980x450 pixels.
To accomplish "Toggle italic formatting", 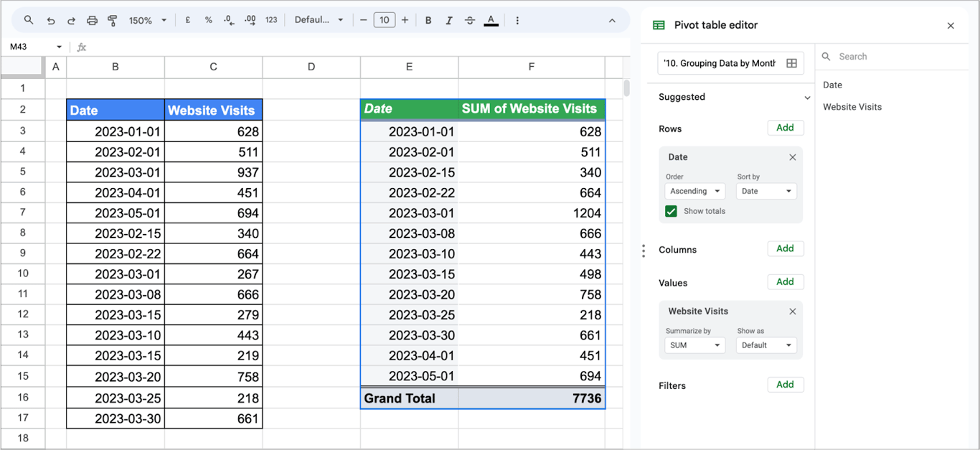I will point(449,20).
